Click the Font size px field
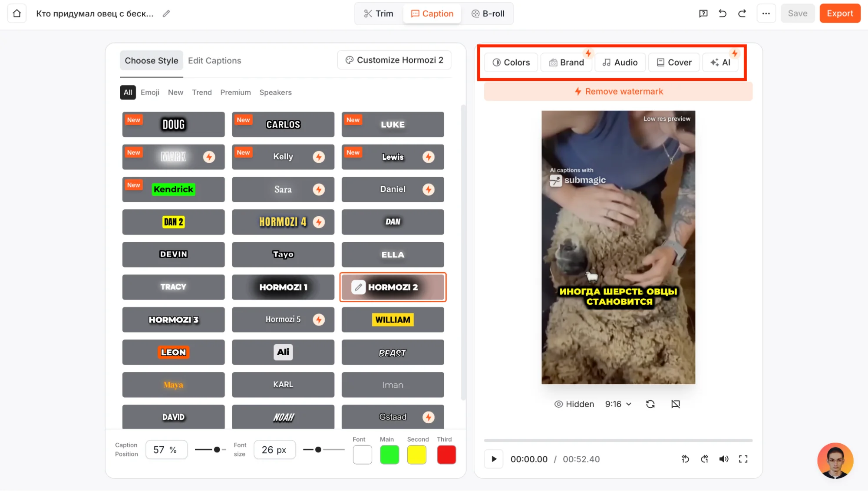The height and width of the screenshot is (491, 868). [275, 450]
